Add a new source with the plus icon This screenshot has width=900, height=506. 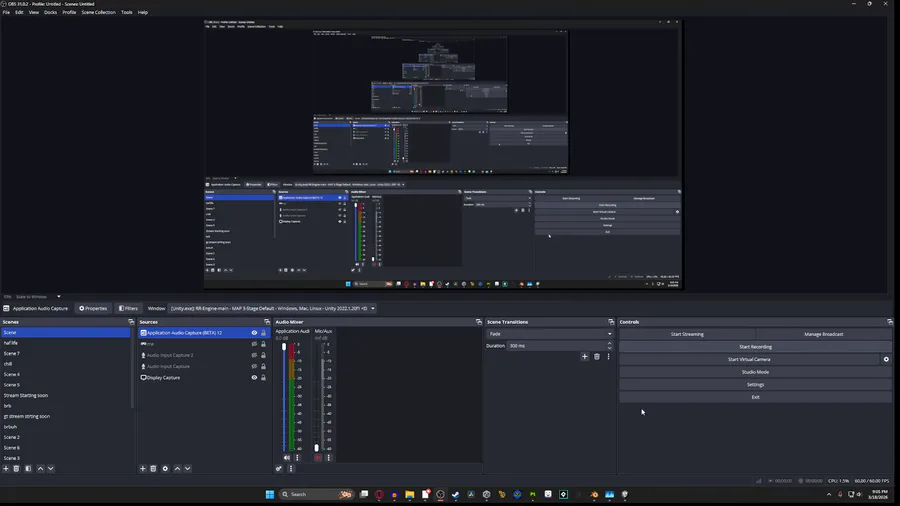pos(143,469)
